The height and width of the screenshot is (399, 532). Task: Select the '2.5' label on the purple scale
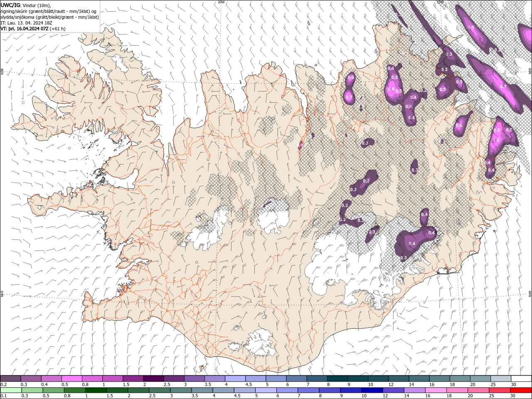tap(167, 384)
